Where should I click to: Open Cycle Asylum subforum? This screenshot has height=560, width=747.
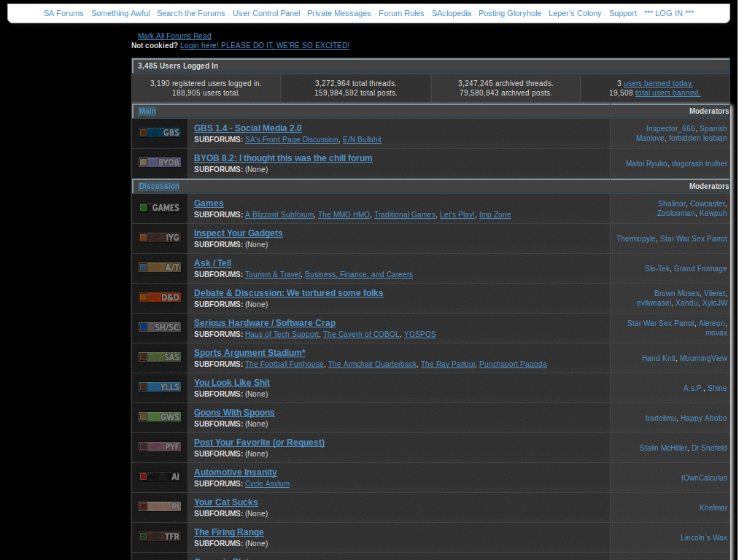[x=267, y=484]
